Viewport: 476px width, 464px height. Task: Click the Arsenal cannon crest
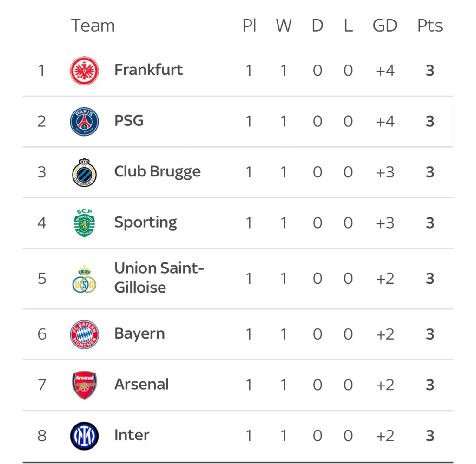pos(84,385)
